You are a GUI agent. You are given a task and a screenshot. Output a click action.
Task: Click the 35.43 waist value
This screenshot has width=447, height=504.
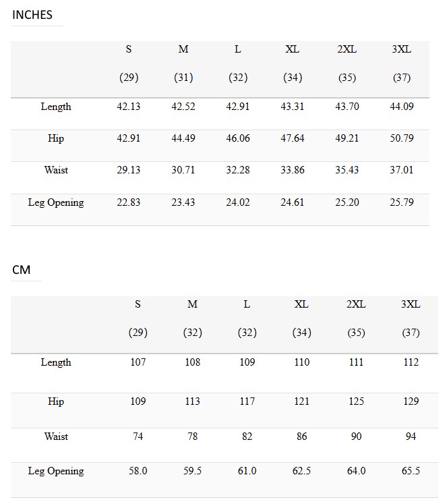click(x=347, y=170)
